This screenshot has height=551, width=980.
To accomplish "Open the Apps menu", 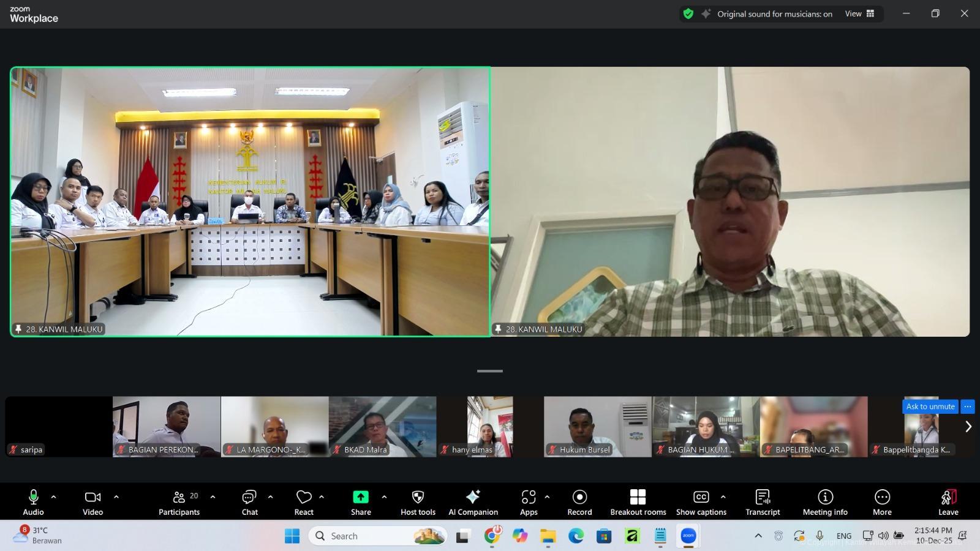I will (x=528, y=502).
